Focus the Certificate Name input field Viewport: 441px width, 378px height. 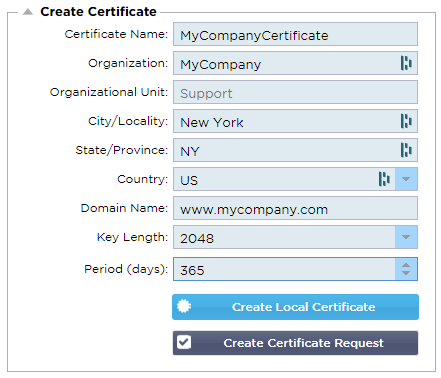(295, 34)
